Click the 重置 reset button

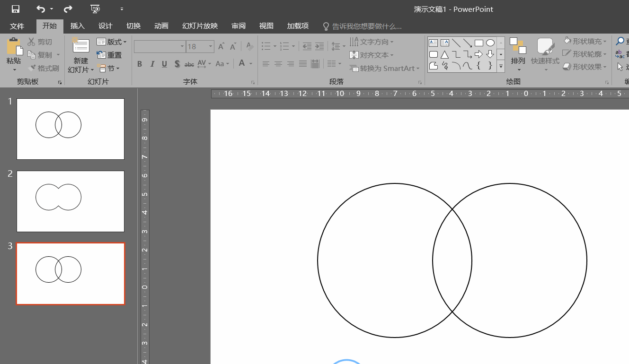[x=109, y=55]
